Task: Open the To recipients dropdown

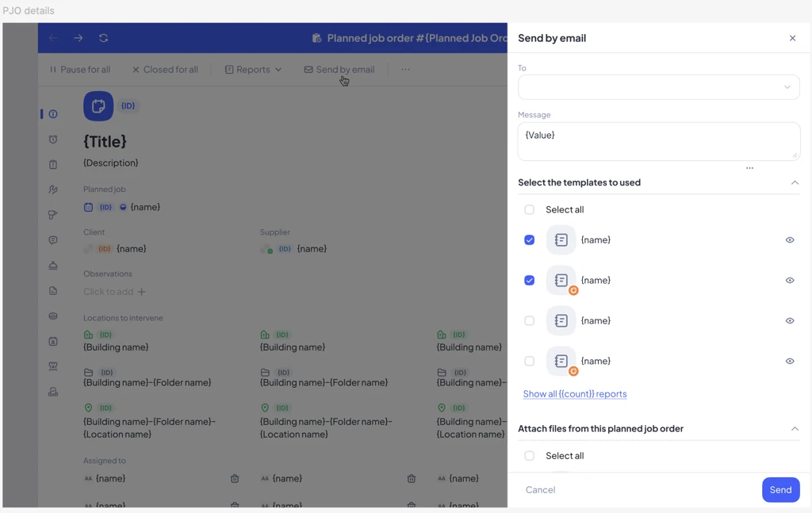Action: coord(659,87)
